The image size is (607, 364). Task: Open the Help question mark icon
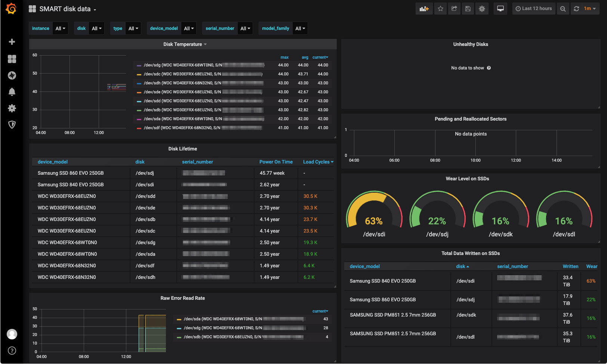[x=12, y=351]
